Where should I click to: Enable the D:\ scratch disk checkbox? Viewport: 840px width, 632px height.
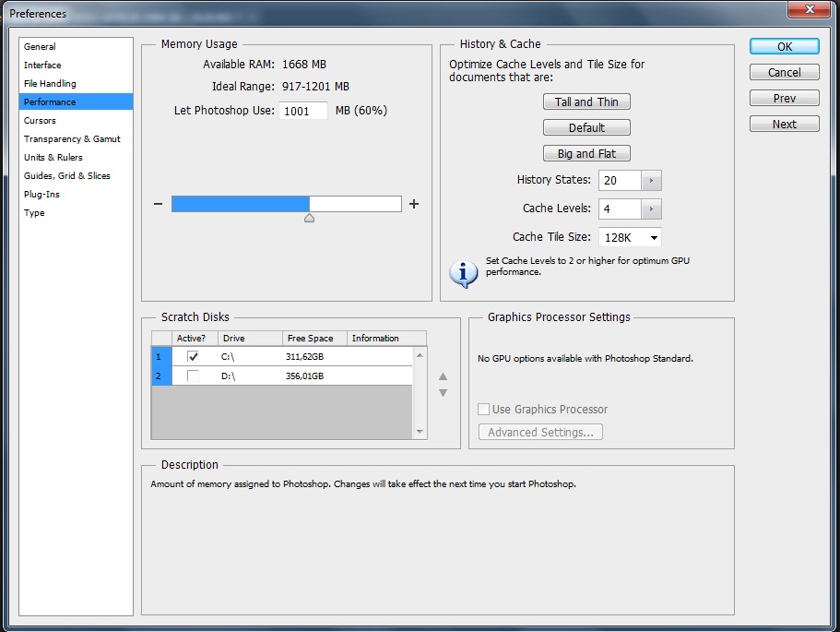pos(193,376)
